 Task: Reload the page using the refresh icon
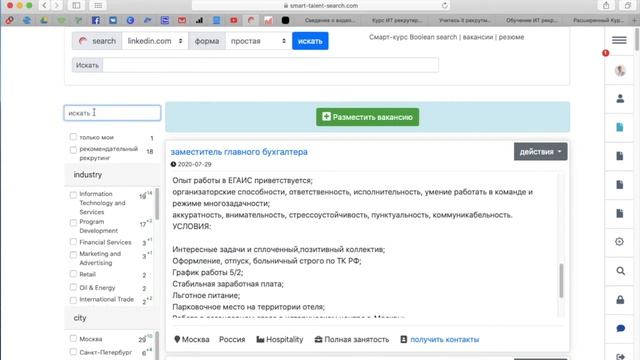tap(444, 5)
